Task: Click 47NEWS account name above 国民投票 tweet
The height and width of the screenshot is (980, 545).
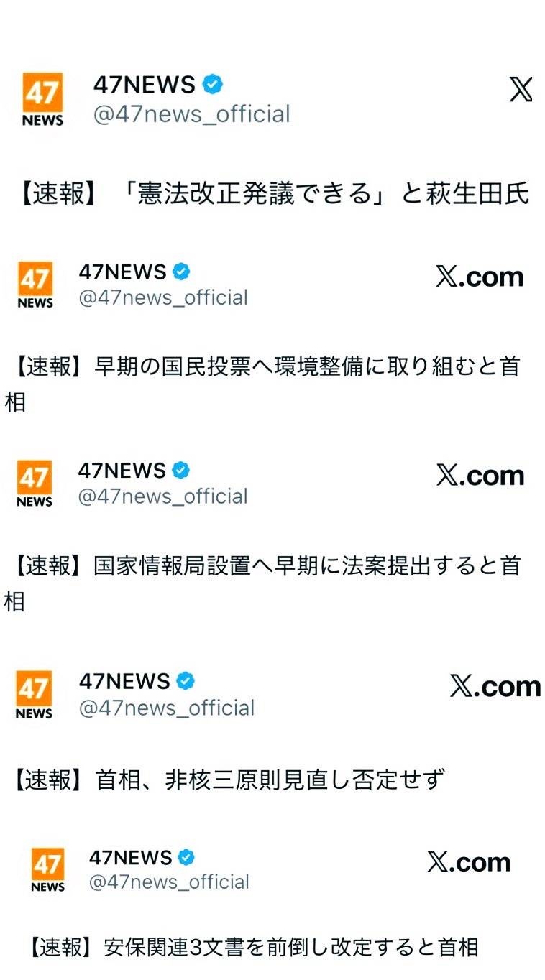Action: (x=122, y=272)
